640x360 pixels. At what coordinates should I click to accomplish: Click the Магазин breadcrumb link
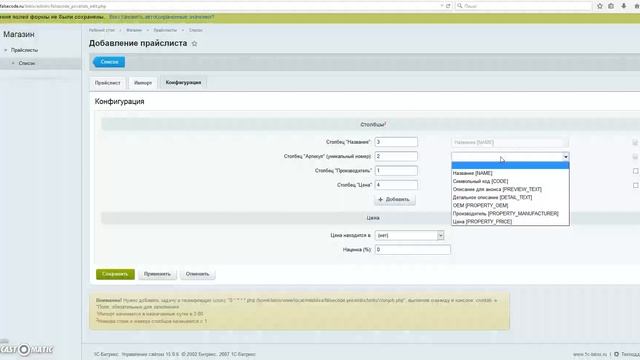pyautogui.click(x=134, y=30)
